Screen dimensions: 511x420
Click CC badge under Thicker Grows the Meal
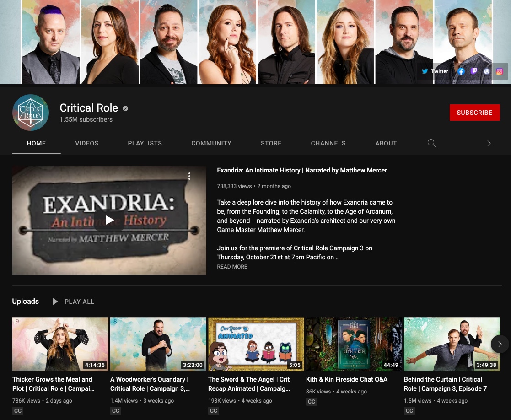tap(17, 410)
